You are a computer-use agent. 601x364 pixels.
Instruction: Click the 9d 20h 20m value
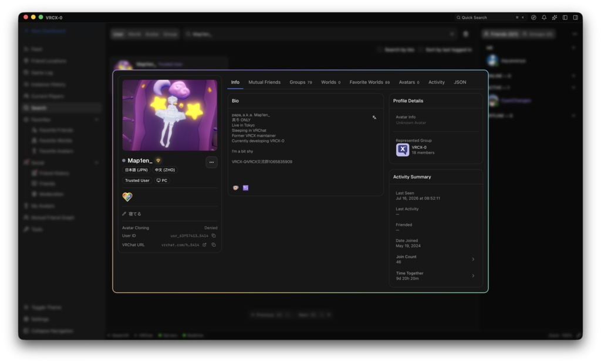(x=407, y=278)
